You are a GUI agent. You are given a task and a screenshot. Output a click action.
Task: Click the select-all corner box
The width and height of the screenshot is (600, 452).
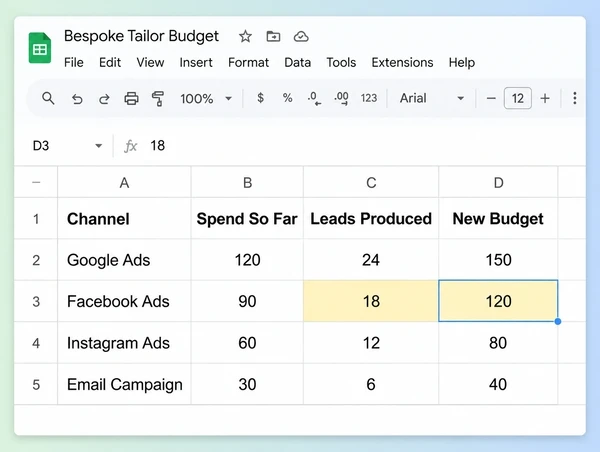pos(36,182)
